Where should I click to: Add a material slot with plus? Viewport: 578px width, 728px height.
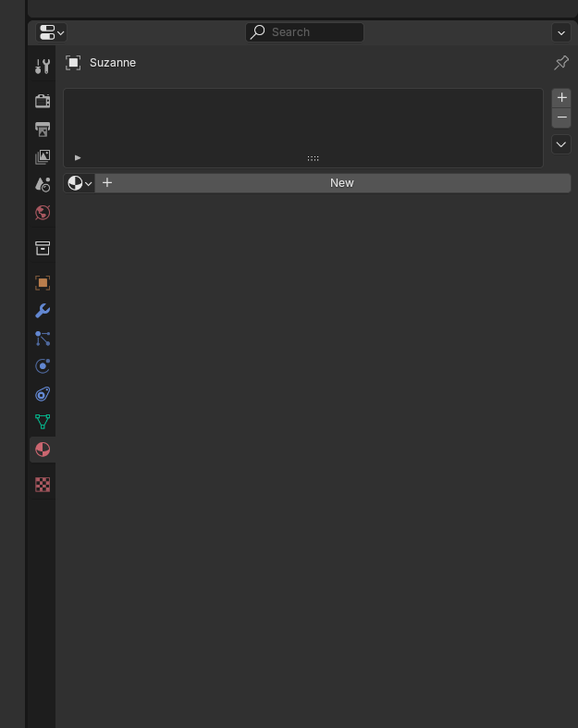pyautogui.click(x=561, y=97)
